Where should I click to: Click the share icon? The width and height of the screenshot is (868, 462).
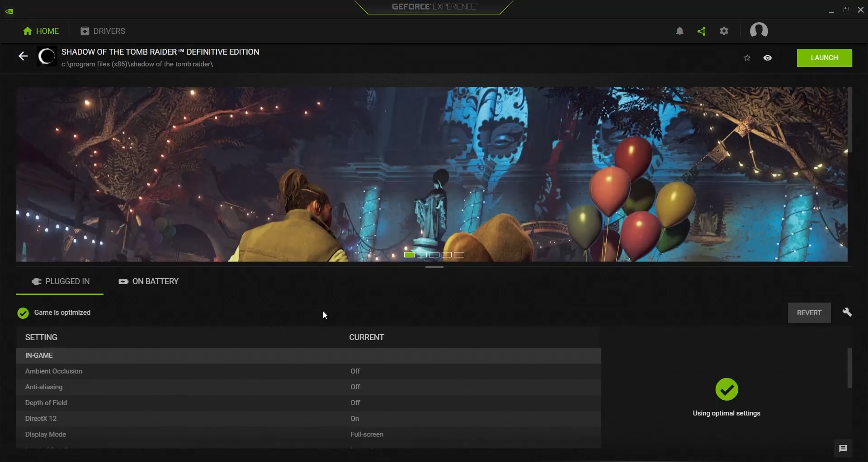[x=702, y=31]
